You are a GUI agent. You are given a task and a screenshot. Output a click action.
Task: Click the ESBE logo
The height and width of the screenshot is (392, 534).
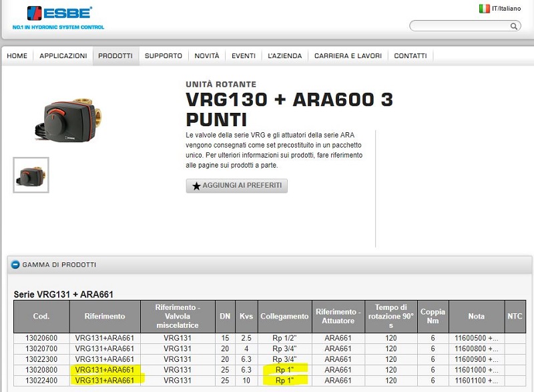click(58, 18)
